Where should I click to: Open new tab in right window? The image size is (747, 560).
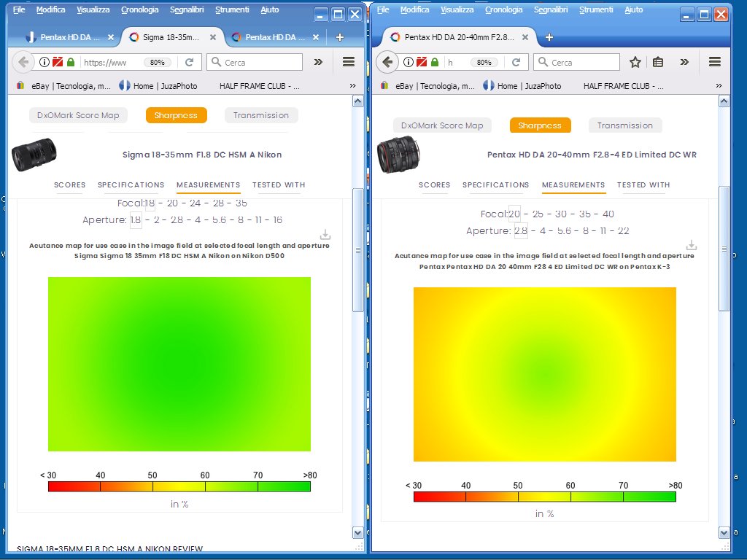549,37
